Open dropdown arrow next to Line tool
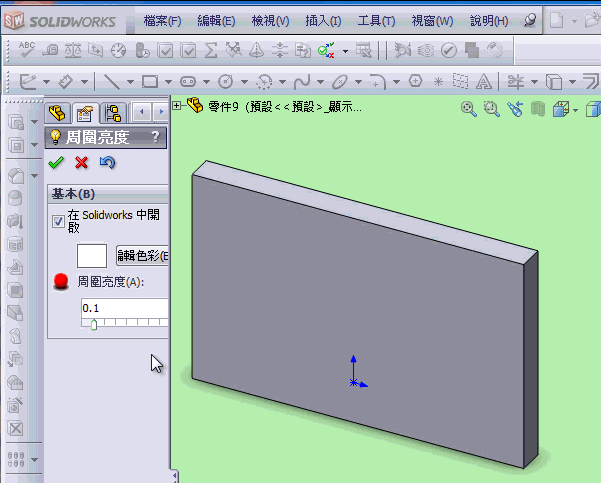601x483 pixels. tap(130, 82)
